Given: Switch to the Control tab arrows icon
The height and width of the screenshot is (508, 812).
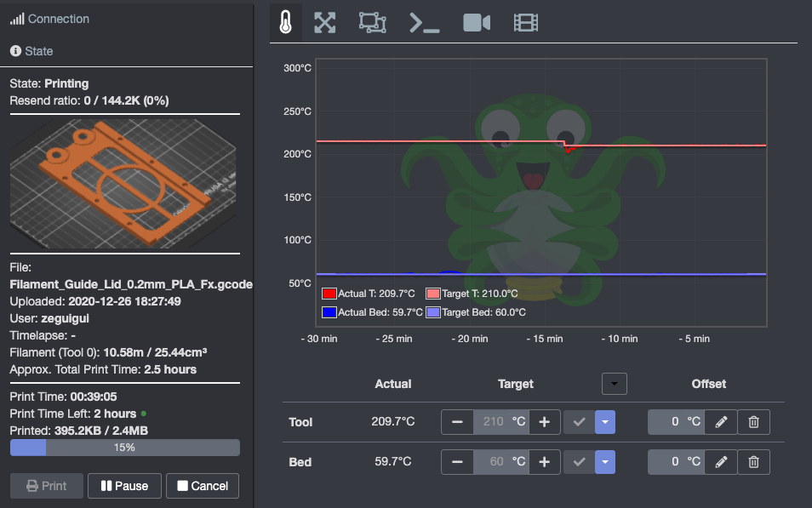Looking at the screenshot, I should 324,22.
